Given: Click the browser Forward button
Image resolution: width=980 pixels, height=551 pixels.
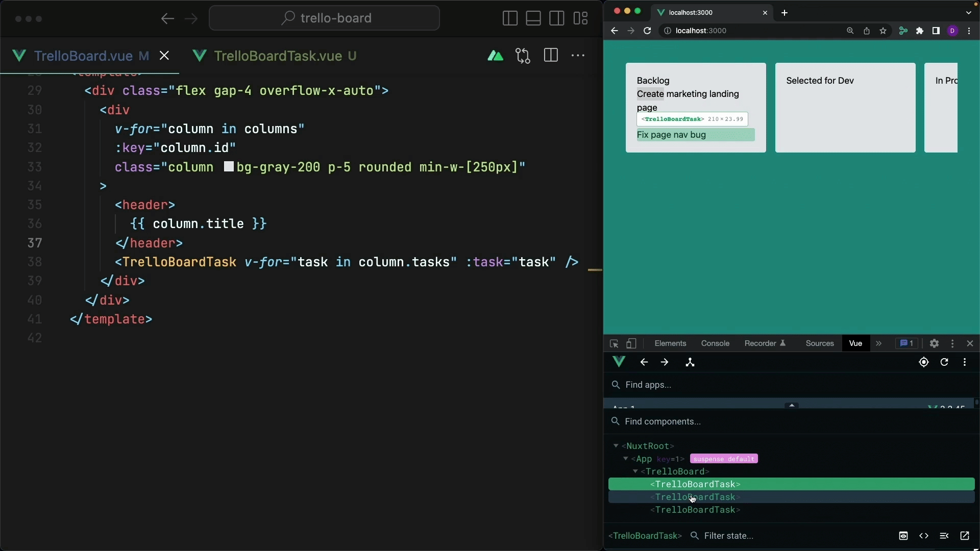Looking at the screenshot, I should pos(631,31).
